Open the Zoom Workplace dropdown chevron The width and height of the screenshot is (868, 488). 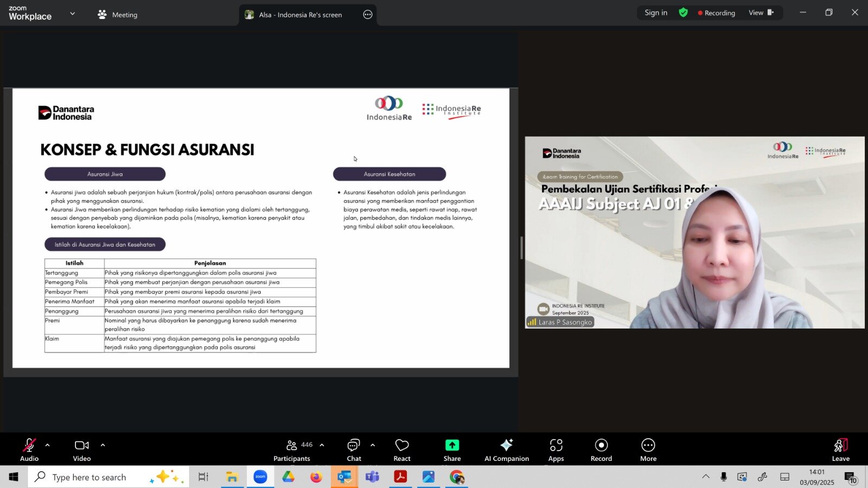coord(72,14)
